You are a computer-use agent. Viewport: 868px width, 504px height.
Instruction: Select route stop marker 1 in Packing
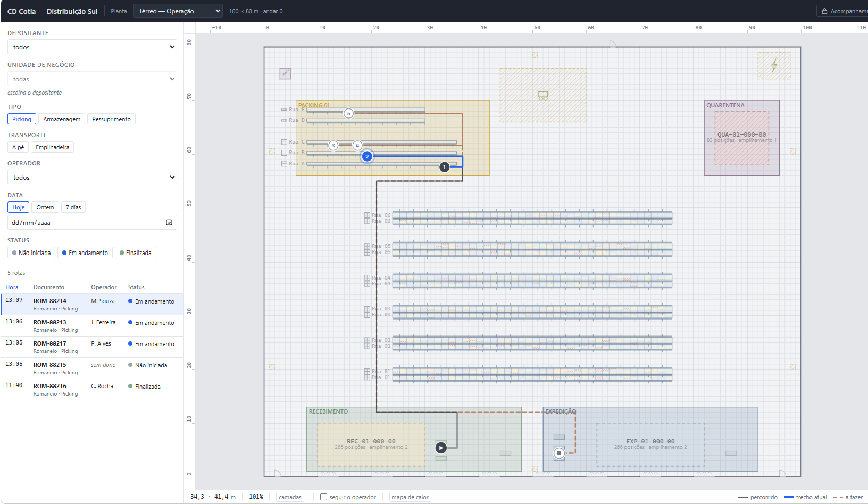pos(445,167)
